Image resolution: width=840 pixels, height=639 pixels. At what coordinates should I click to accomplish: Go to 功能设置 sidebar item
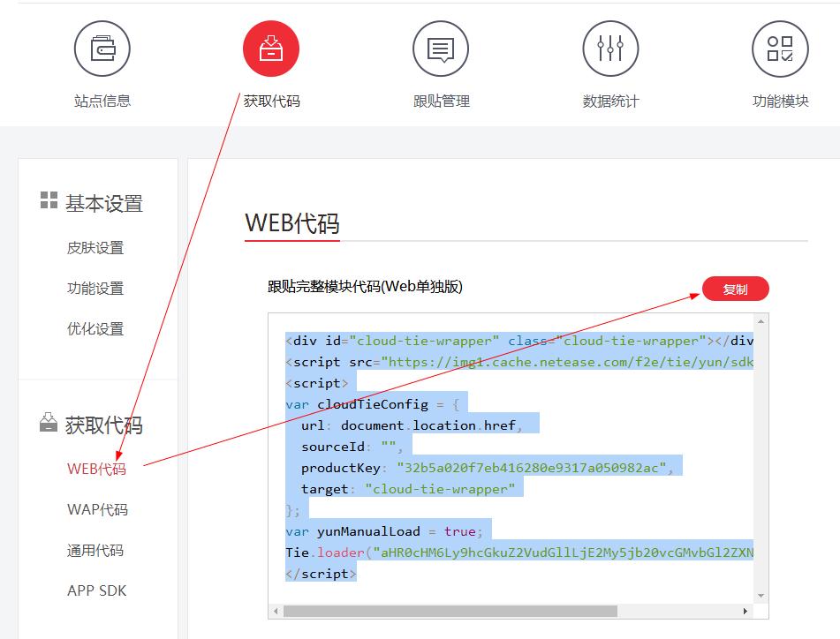coord(95,289)
